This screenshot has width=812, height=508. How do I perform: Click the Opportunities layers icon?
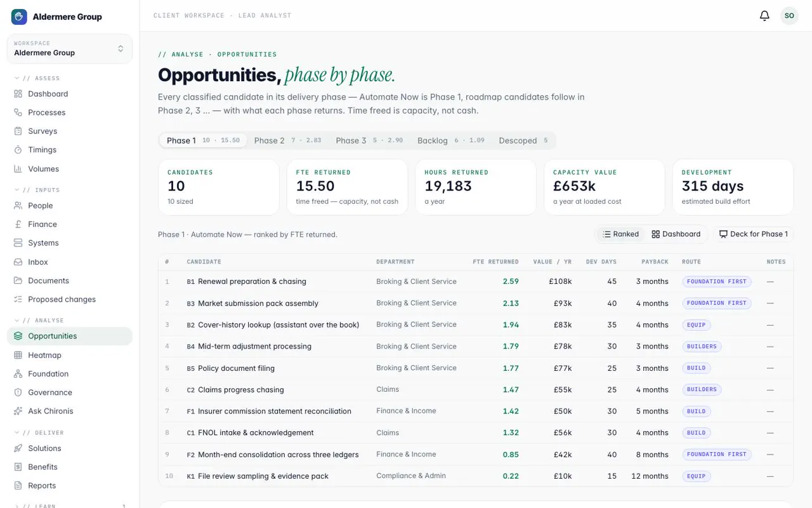[x=18, y=336]
